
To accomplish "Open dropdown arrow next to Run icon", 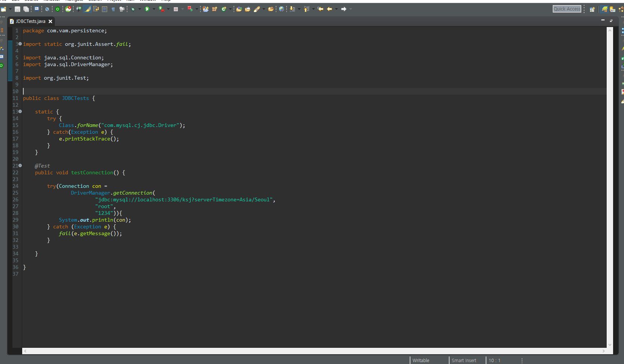I will (x=154, y=9).
